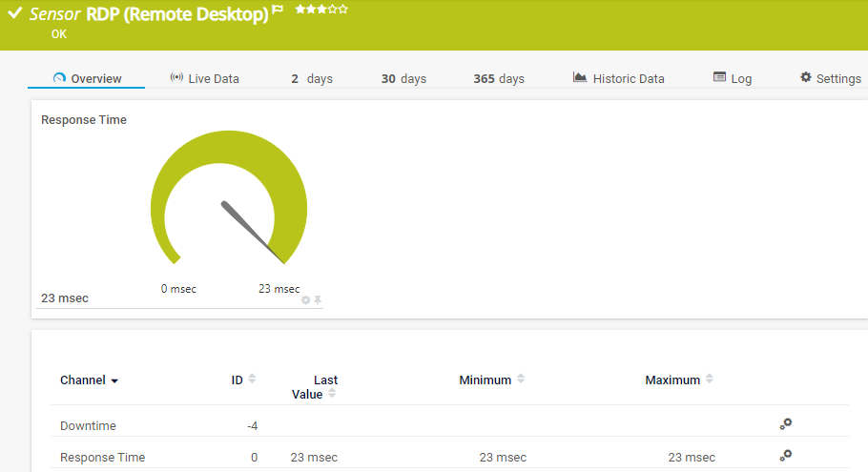868x472 pixels.
Task: Open the gauge settings gear icon
Action: (x=306, y=300)
